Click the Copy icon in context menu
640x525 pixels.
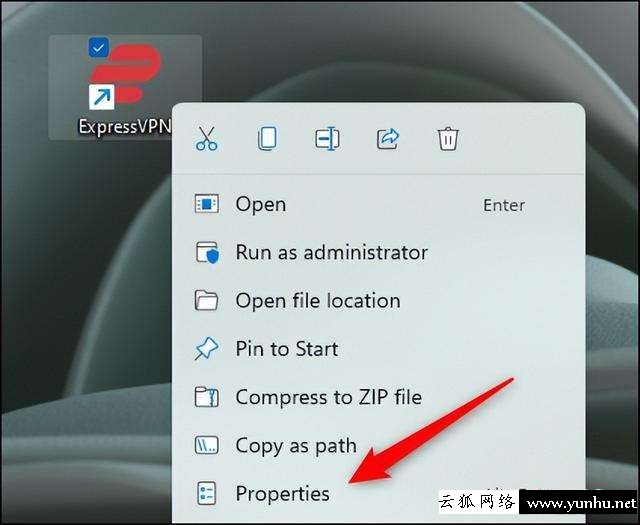click(267, 139)
